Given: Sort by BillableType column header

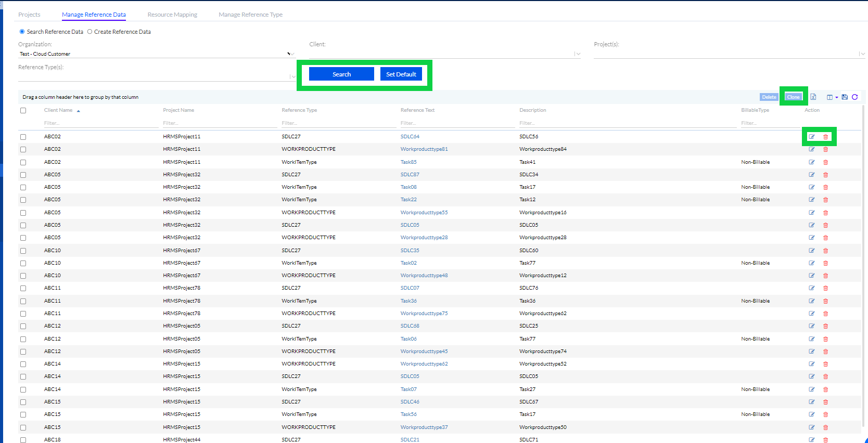Looking at the screenshot, I should click(x=755, y=110).
